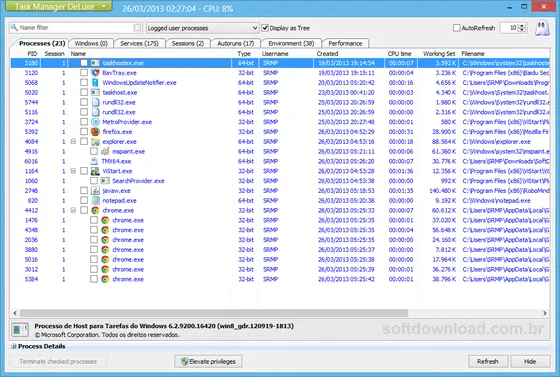Sort by the Working Set column header
Viewport: 560px width, 377px height.
439,54
